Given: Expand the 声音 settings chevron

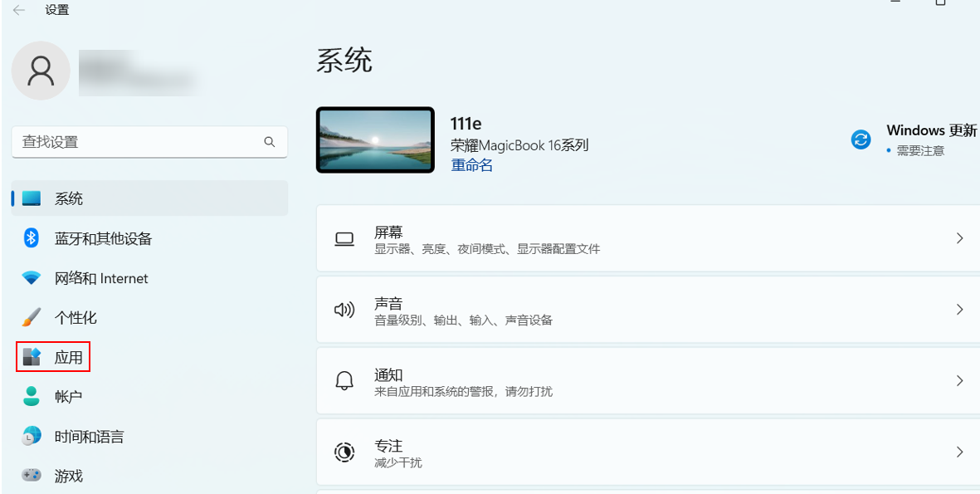Looking at the screenshot, I should coord(959,310).
